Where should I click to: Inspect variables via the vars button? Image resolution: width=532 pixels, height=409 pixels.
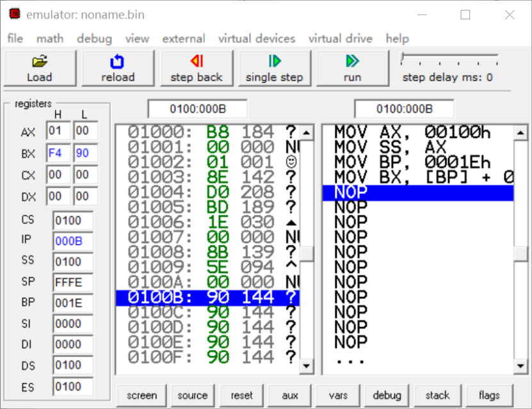point(337,395)
